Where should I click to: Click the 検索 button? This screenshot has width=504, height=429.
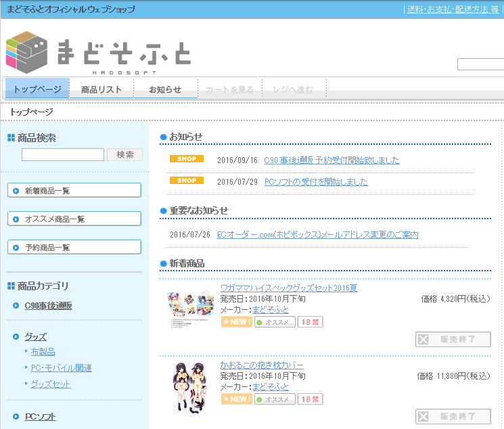124,155
